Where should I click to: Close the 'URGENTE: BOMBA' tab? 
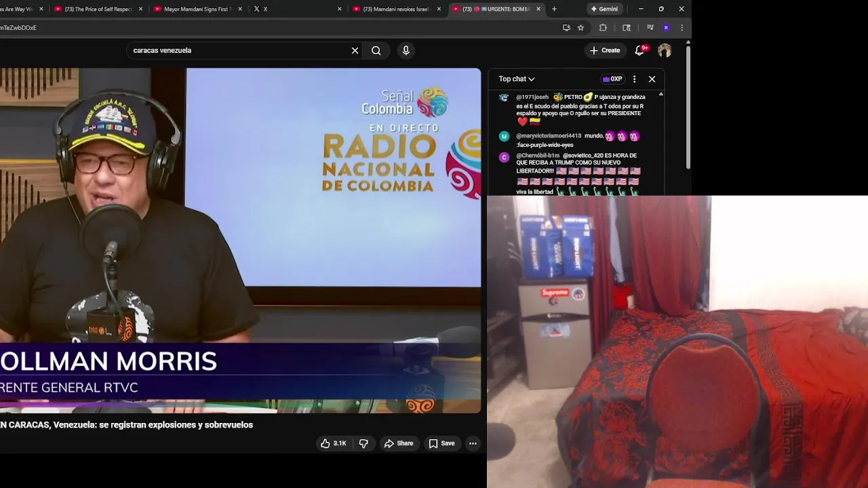(x=538, y=9)
